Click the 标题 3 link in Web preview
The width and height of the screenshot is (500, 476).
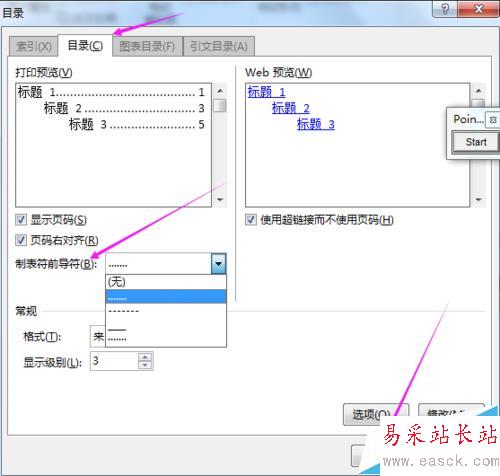click(x=316, y=124)
